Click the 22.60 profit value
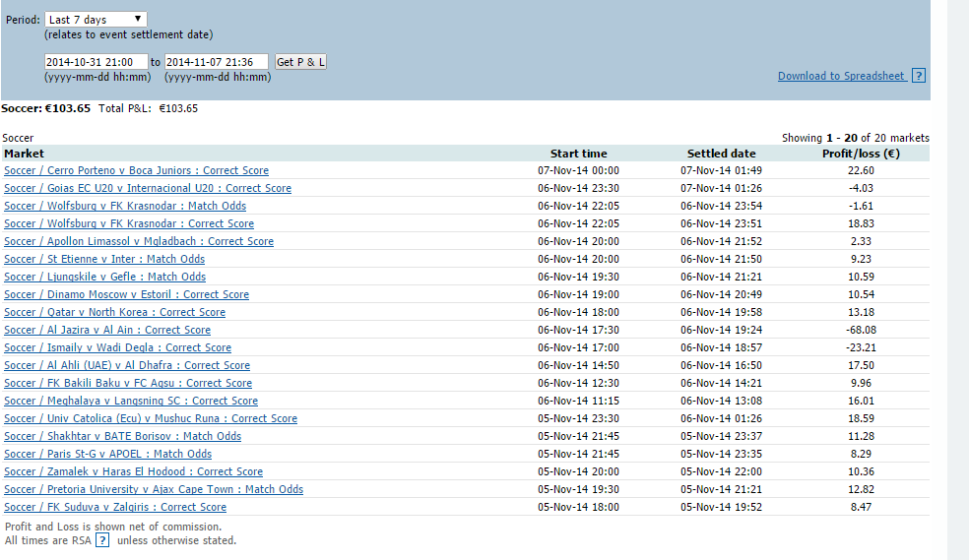This screenshot has height=560, width=969. (861, 170)
